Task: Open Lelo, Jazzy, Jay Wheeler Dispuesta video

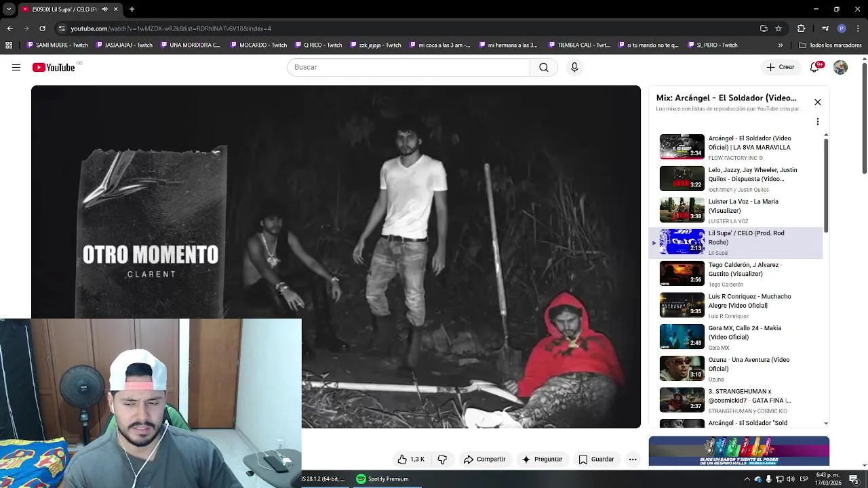Action: (736, 179)
